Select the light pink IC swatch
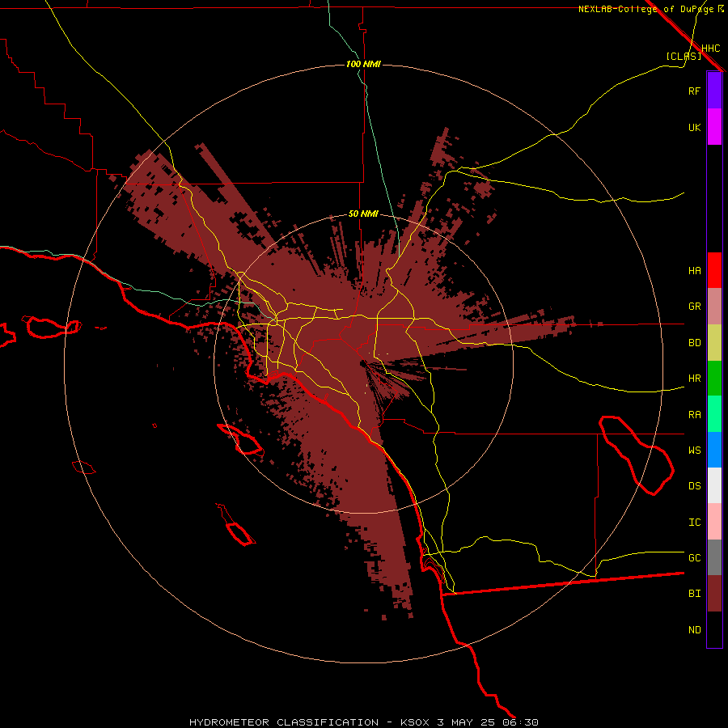 pos(714,522)
